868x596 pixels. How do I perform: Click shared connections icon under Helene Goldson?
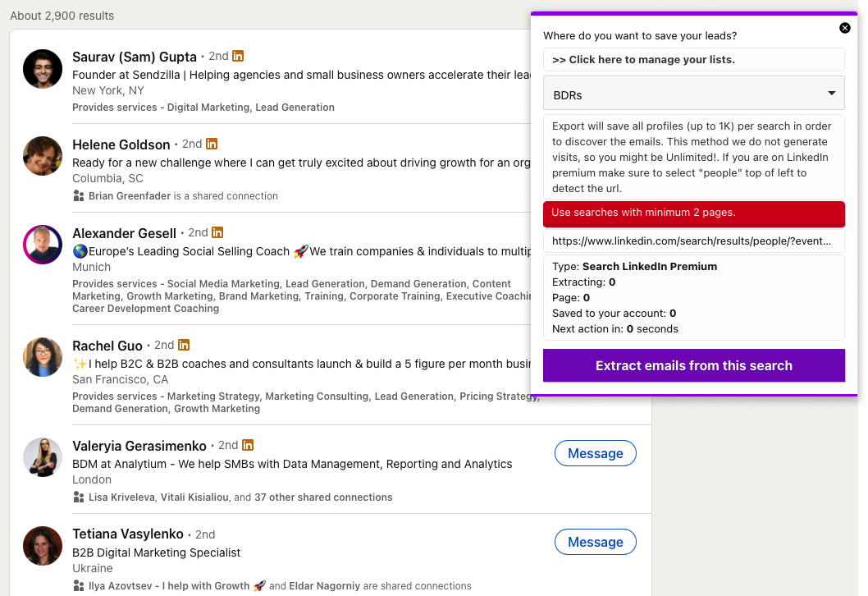(x=79, y=196)
